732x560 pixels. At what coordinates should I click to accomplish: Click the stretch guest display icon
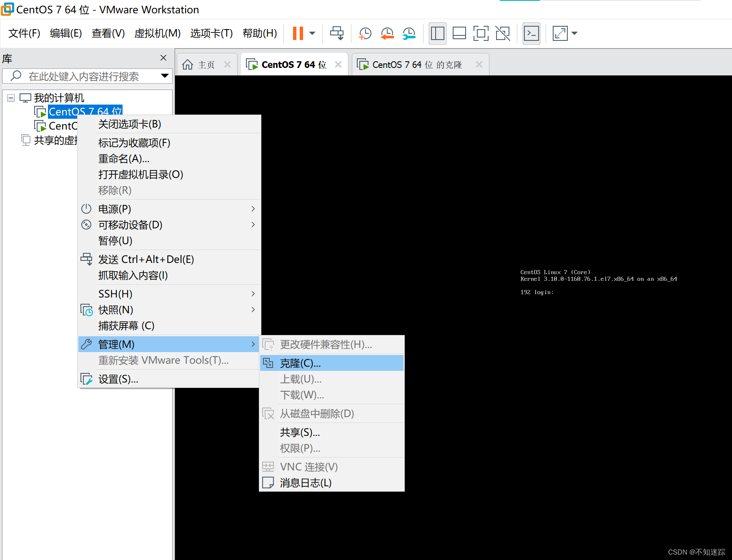tap(560, 33)
